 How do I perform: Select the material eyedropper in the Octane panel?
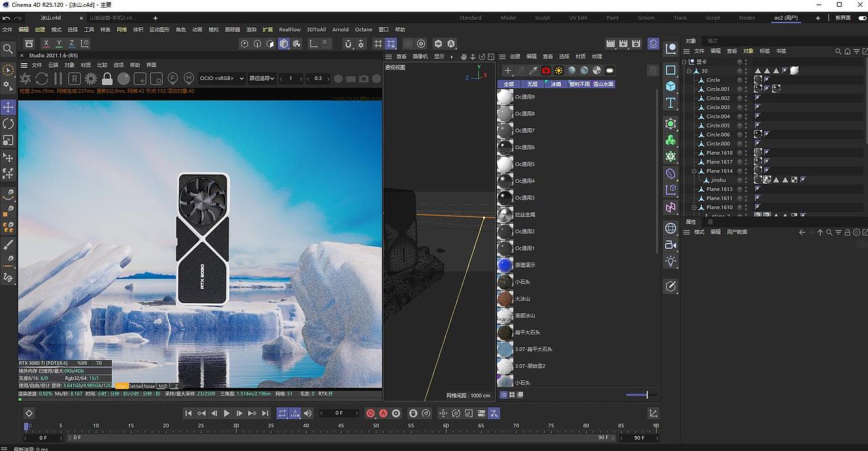pos(534,70)
